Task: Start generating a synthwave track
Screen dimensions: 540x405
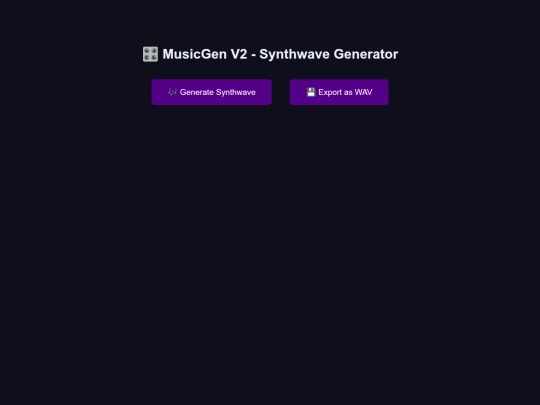Action: (211, 92)
